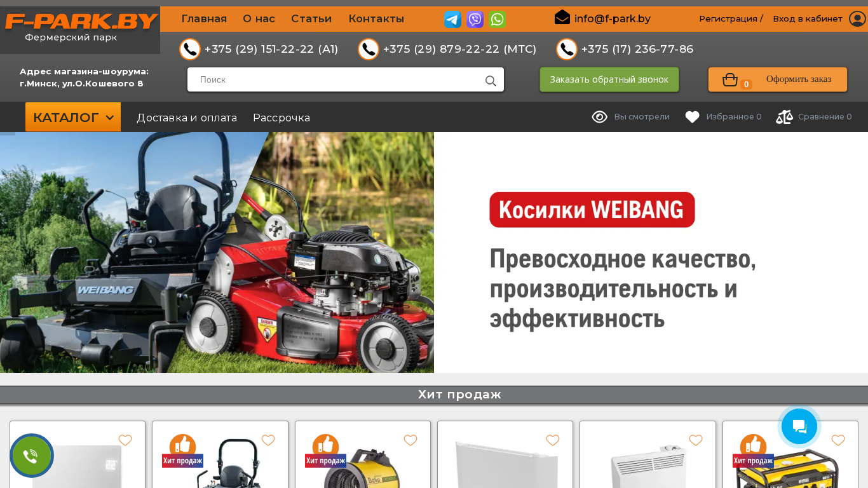Click phone icon beside MTC number

click(x=369, y=49)
